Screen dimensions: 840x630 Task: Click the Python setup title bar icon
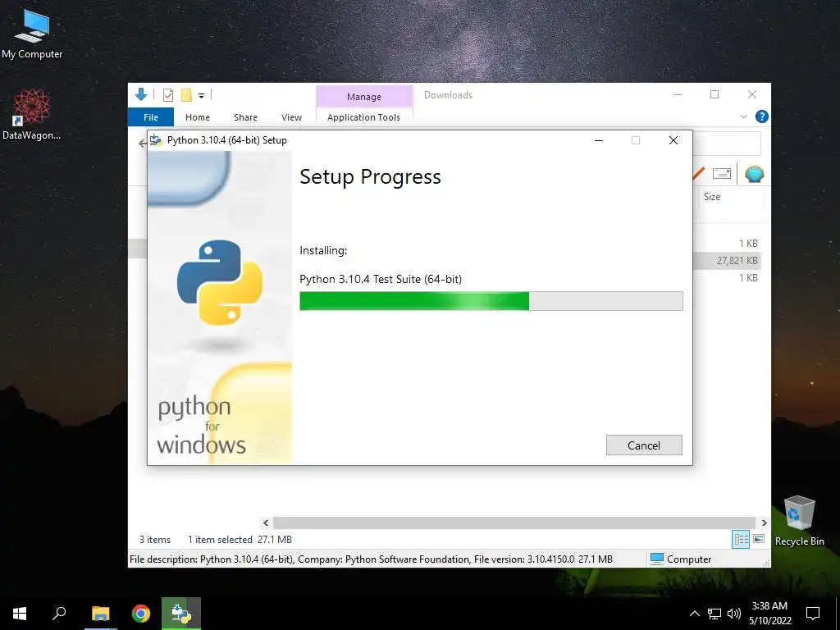pyautogui.click(x=156, y=140)
